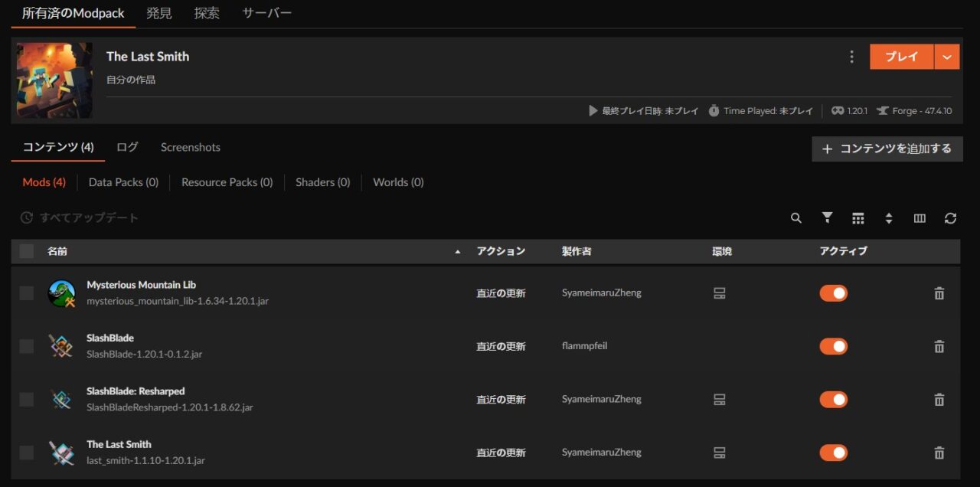
Task: Switch to grid view using the grid icon
Action: [858, 218]
